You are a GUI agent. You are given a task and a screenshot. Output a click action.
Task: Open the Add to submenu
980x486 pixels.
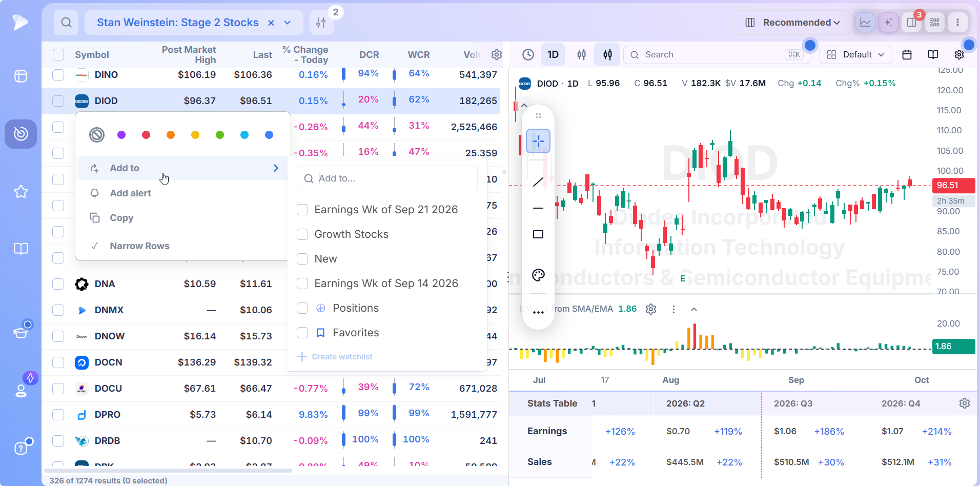pyautogui.click(x=183, y=168)
